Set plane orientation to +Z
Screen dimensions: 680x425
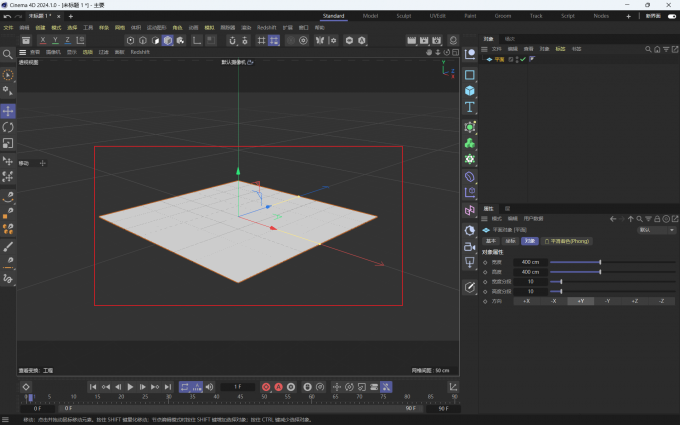tap(634, 301)
